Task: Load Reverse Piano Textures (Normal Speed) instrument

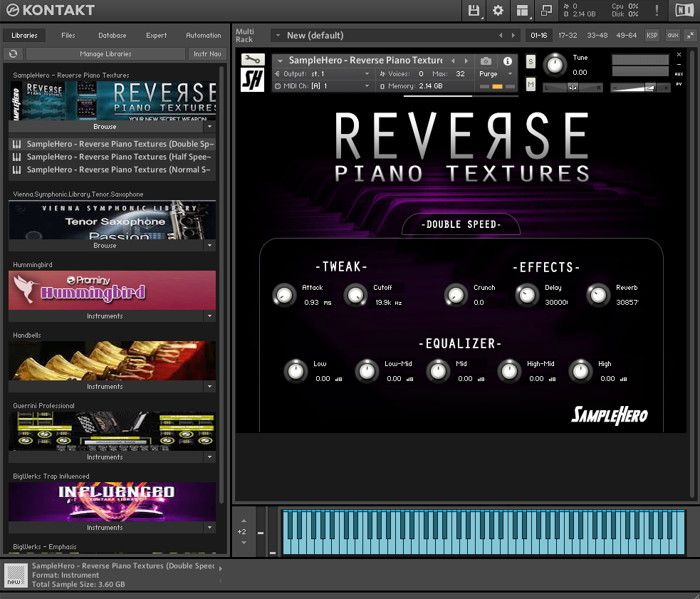Action: pyautogui.click(x=112, y=170)
